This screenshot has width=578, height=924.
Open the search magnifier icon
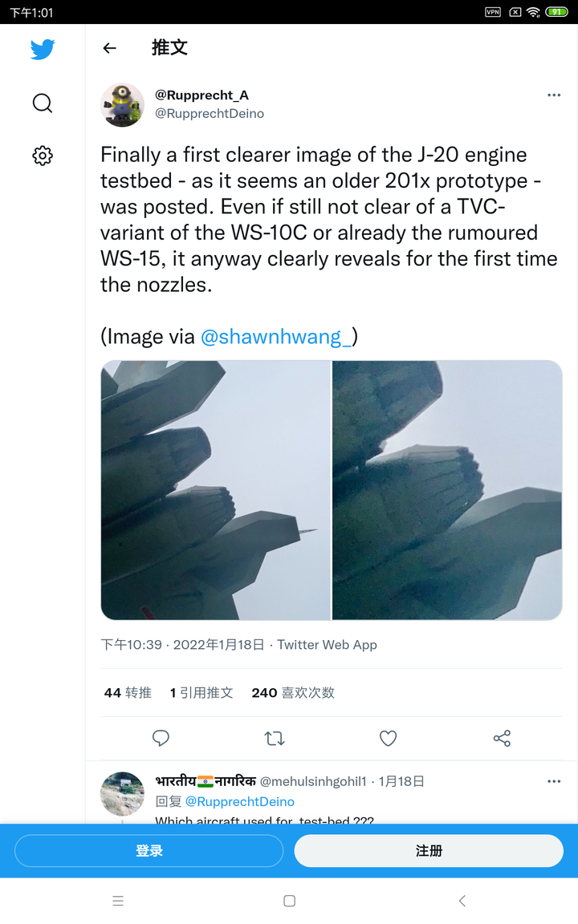[43, 103]
